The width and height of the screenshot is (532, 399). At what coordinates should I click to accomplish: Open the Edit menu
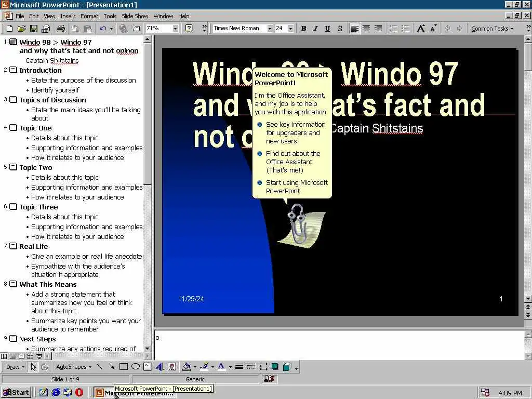pyautogui.click(x=34, y=16)
